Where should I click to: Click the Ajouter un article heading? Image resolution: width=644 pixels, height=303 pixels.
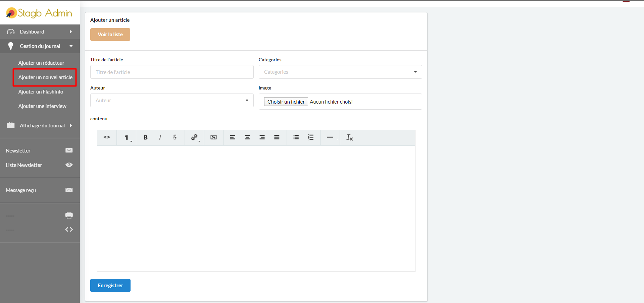[x=110, y=20]
